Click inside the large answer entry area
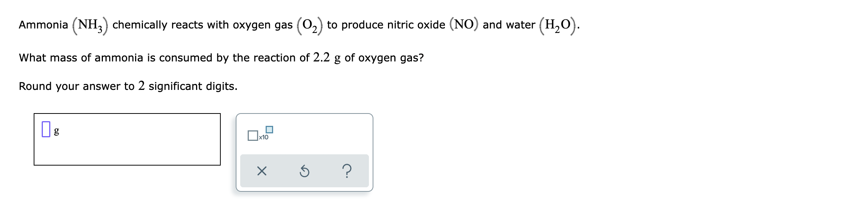Image resolution: width=868 pixels, height=221 pixels. 127,139
